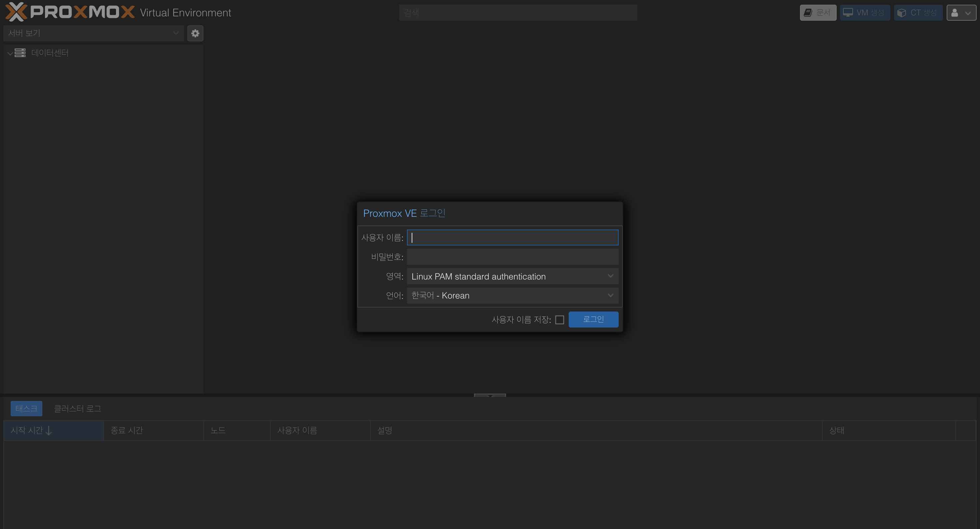Click the monitor icon for VM 생성

click(x=848, y=13)
